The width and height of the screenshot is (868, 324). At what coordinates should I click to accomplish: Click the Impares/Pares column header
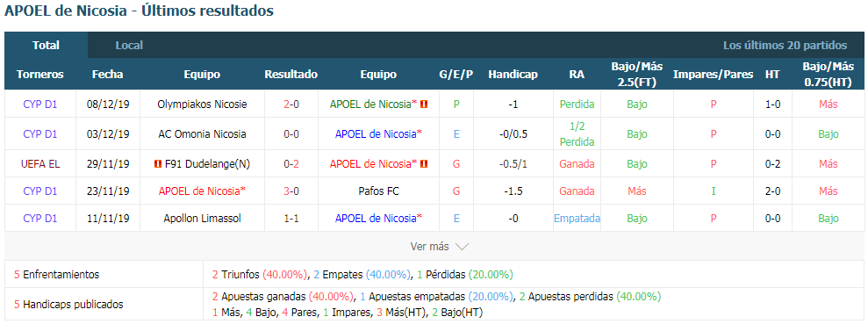click(713, 75)
